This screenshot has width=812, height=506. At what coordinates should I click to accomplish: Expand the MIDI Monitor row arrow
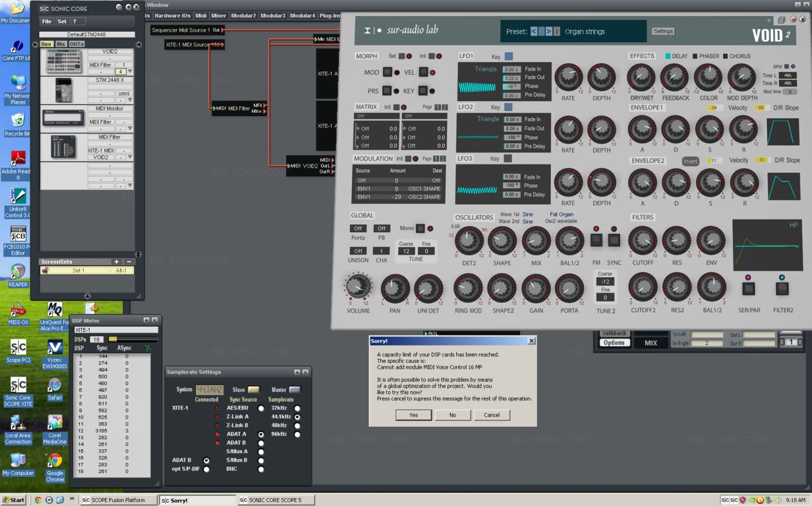click(x=131, y=128)
